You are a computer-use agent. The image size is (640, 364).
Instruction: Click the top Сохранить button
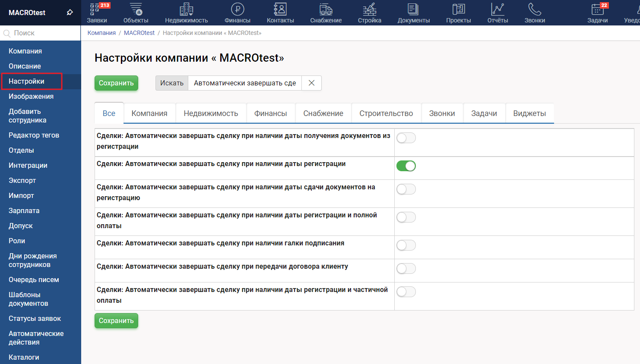pos(116,83)
